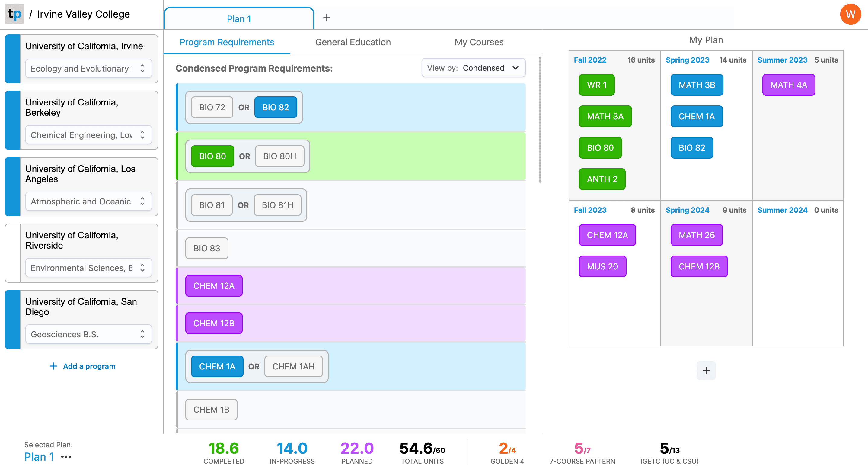Screen dimensions: 868x470
Task: Open the W user avatar menu
Action: [850, 14]
